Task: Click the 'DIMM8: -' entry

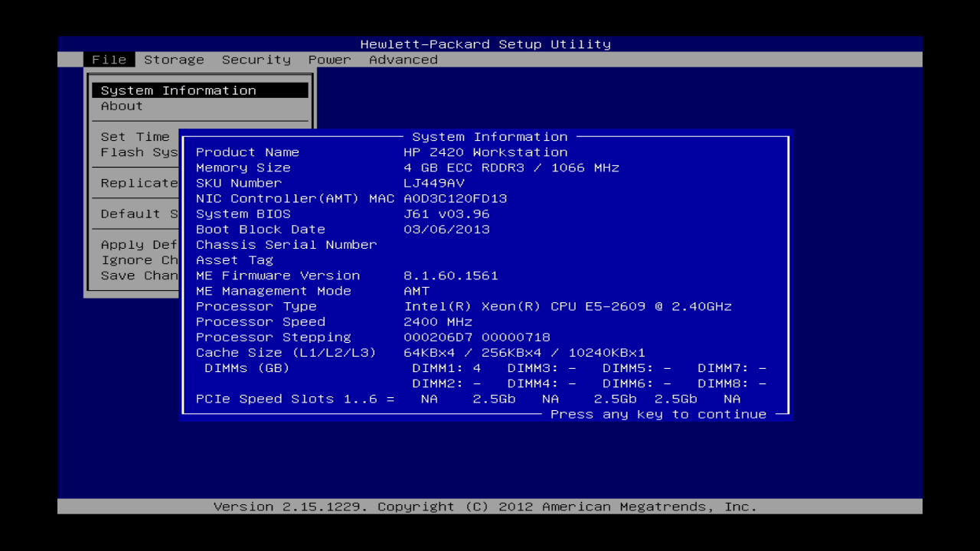Action: pyautogui.click(x=732, y=383)
